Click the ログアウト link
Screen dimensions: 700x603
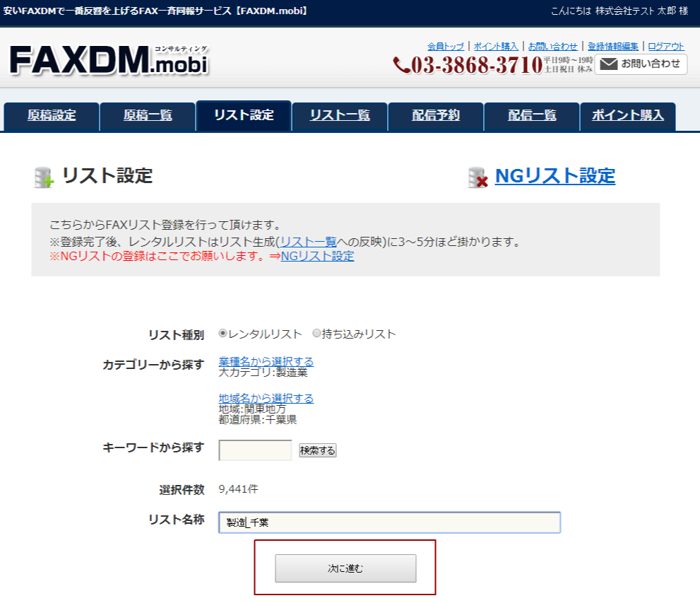tap(666, 46)
